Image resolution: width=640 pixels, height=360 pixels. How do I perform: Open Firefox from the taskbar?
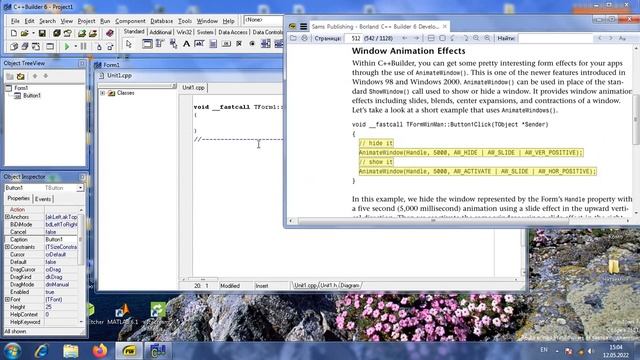point(100,351)
